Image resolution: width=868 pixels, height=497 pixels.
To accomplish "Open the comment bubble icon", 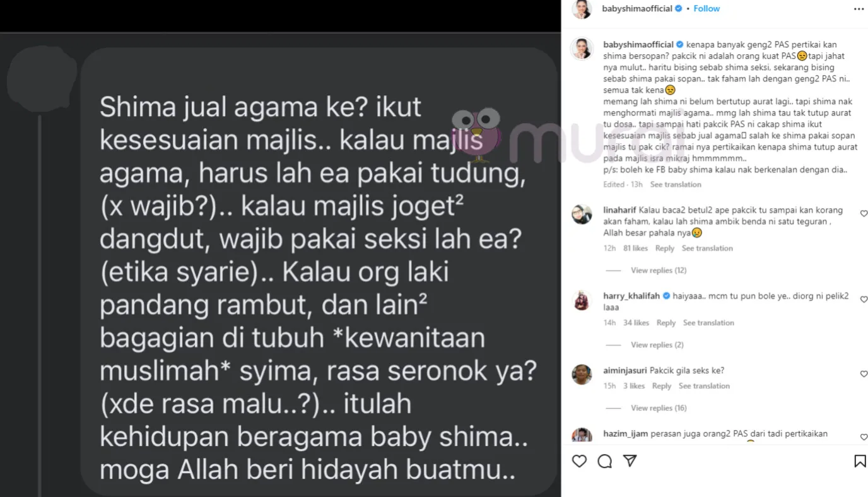I will click(x=604, y=461).
